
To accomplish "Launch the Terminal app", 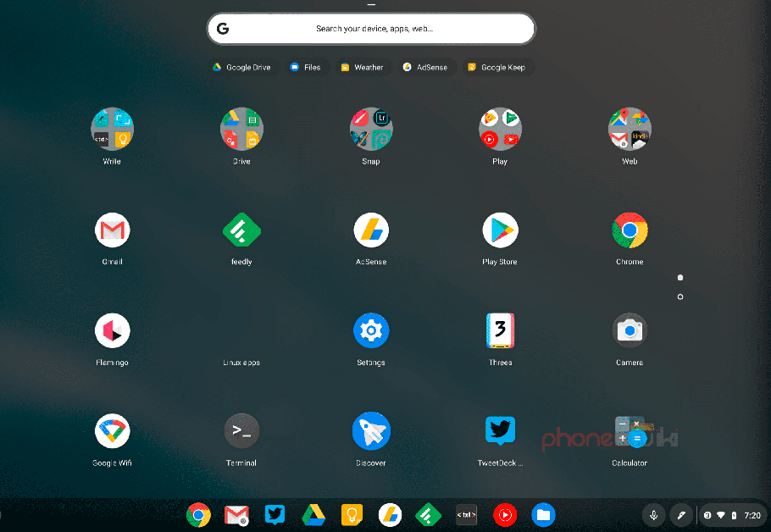I will [x=241, y=430].
